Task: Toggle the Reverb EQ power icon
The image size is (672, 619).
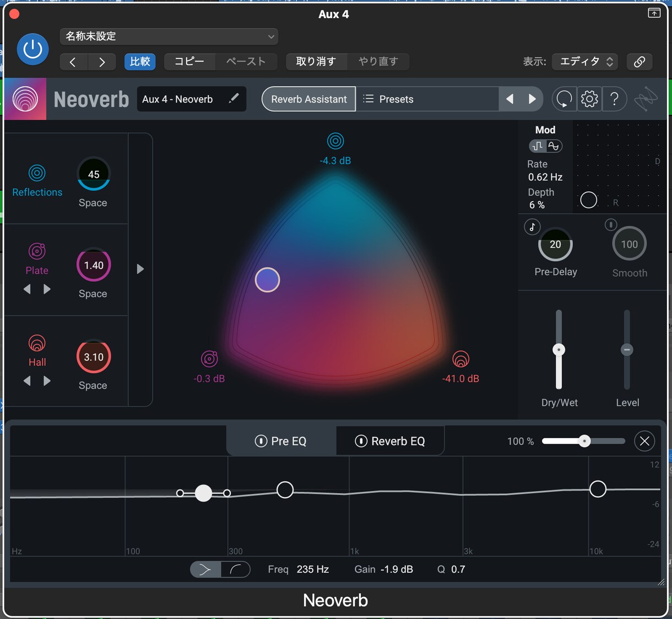Action: (x=361, y=441)
